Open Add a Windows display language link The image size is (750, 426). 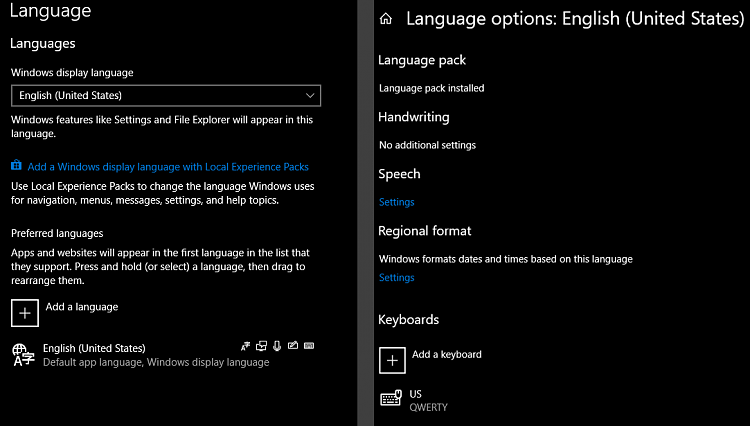pos(168,167)
